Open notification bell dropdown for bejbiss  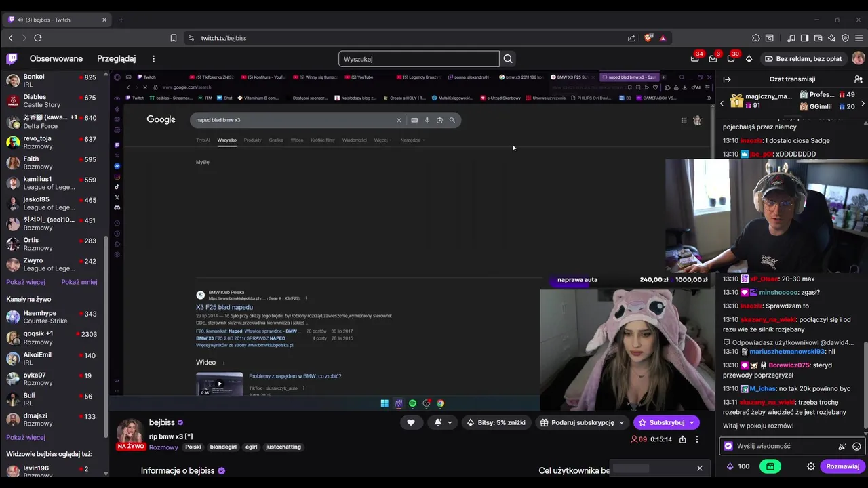(443, 422)
